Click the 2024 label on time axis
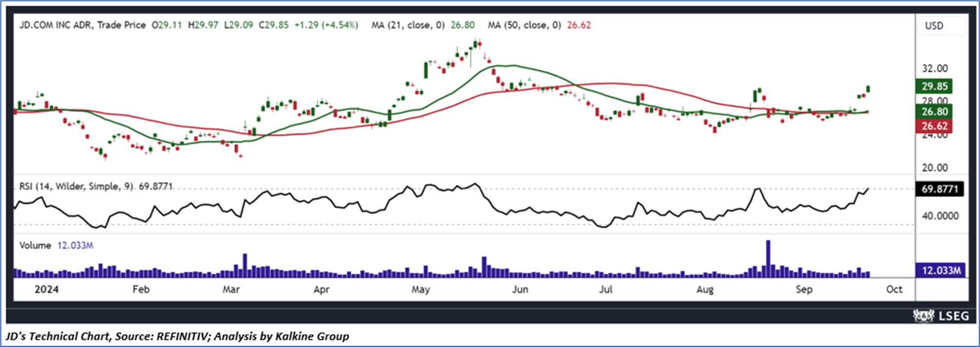Viewport: 980px width, 347px height. coord(46,289)
